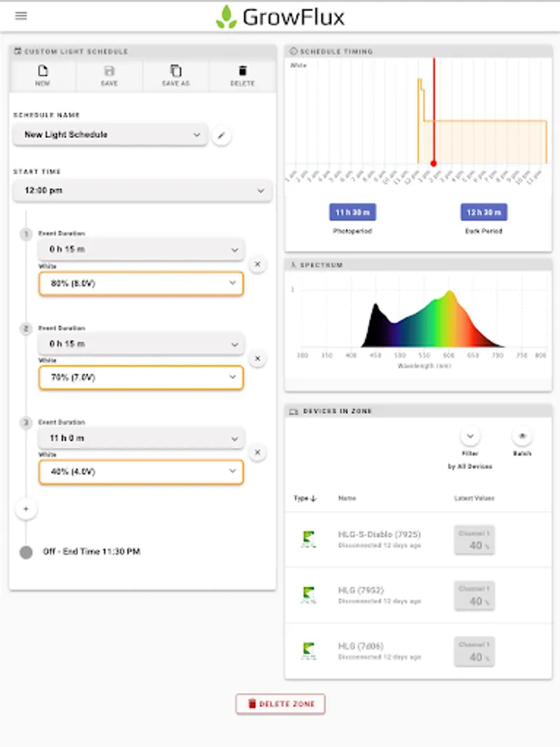Open the Filter by All Devices chevron
The image size is (560, 747).
470,436
